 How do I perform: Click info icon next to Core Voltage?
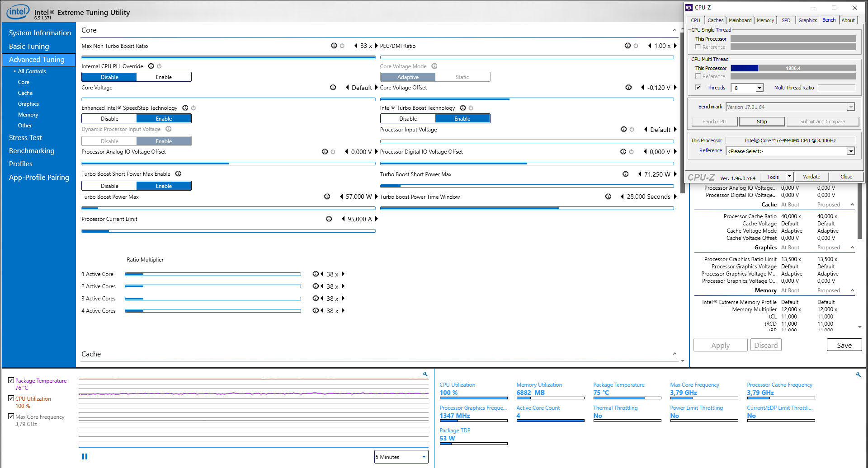coord(333,88)
